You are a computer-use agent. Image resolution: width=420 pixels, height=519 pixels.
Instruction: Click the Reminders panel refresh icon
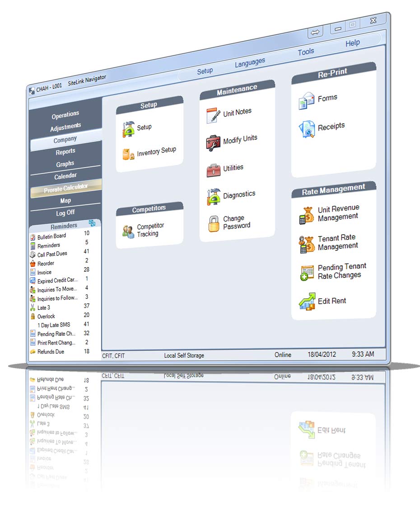click(x=92, y=223)
